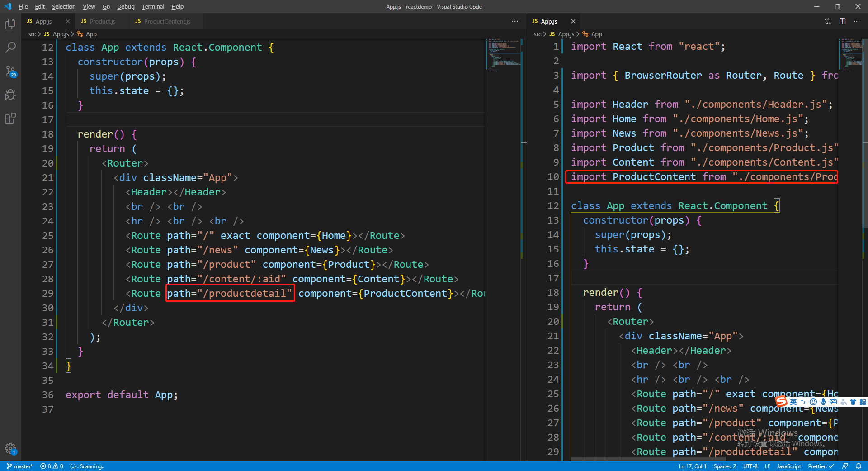This screenshot has width=868, height=471.
Task: Change indentation via Spaces: 2
Action: coord(725,466)
